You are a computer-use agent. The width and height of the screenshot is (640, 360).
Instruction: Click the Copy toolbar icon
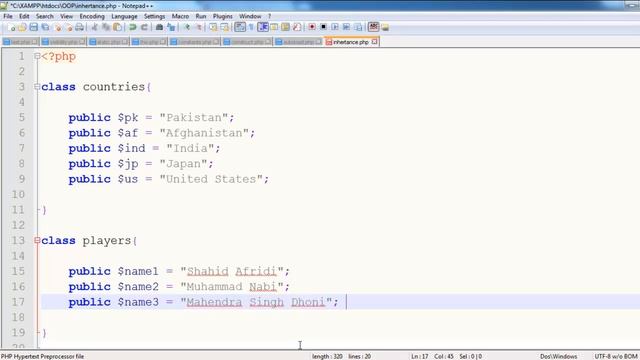tap(106, 27)
